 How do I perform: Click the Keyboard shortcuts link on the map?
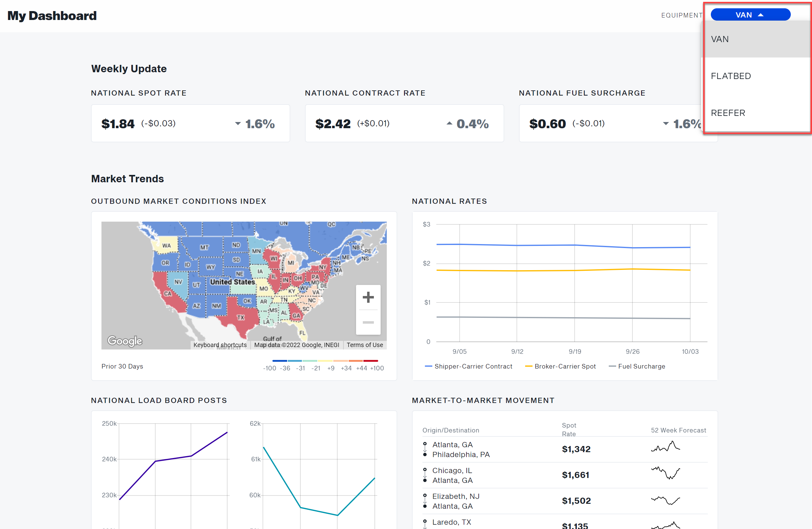pos(220,345)
